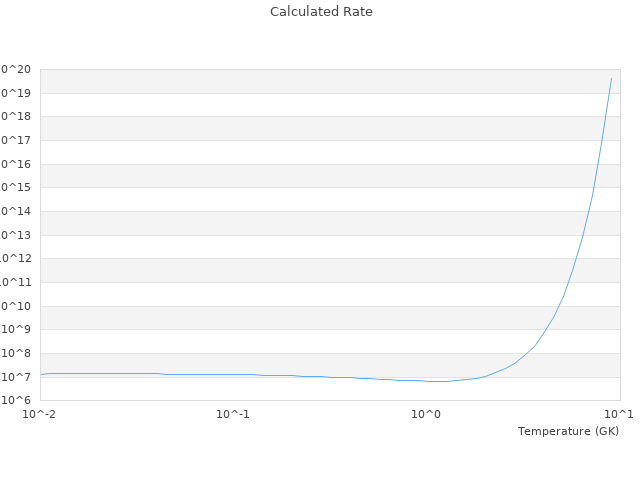This screenshot has height=480, width=640.
Task: Click the 10^9 y-axis tick label
Action: [x=18, y=330]
